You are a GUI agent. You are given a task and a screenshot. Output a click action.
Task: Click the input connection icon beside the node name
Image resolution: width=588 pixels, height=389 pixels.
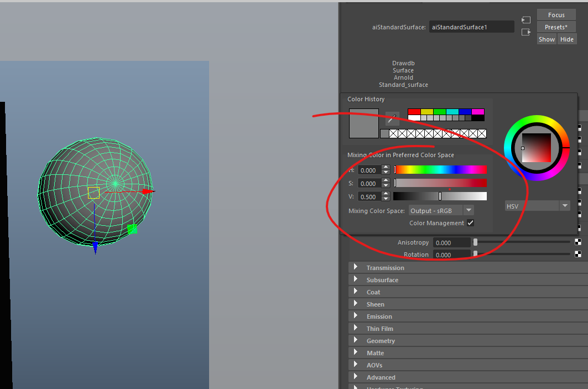tap(526, 20)
